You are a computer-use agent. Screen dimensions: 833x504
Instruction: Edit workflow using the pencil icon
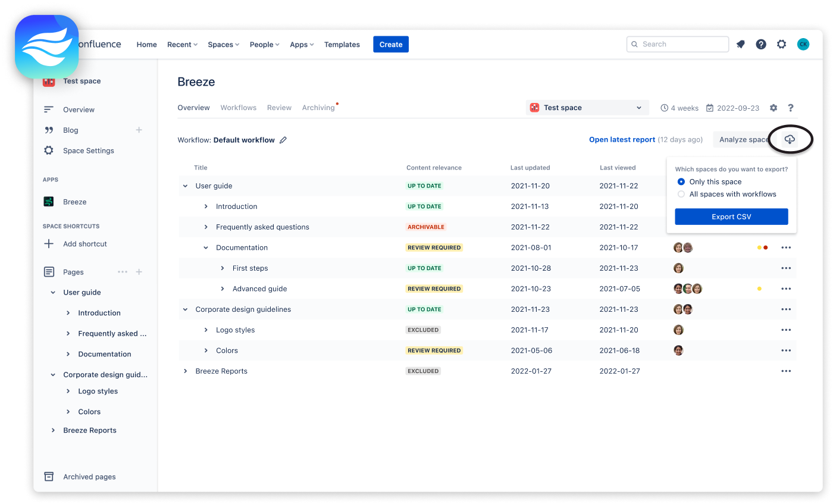(283, 140)
